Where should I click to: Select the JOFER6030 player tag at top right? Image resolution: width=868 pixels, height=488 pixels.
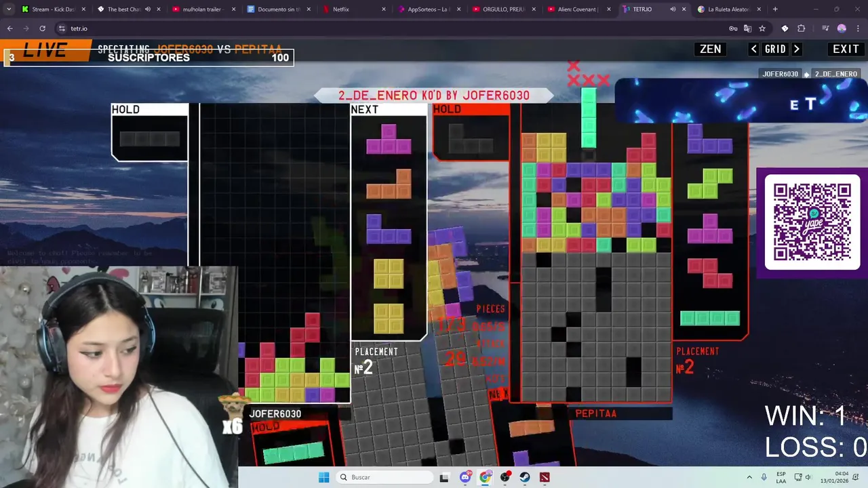(x=780, y=74)
